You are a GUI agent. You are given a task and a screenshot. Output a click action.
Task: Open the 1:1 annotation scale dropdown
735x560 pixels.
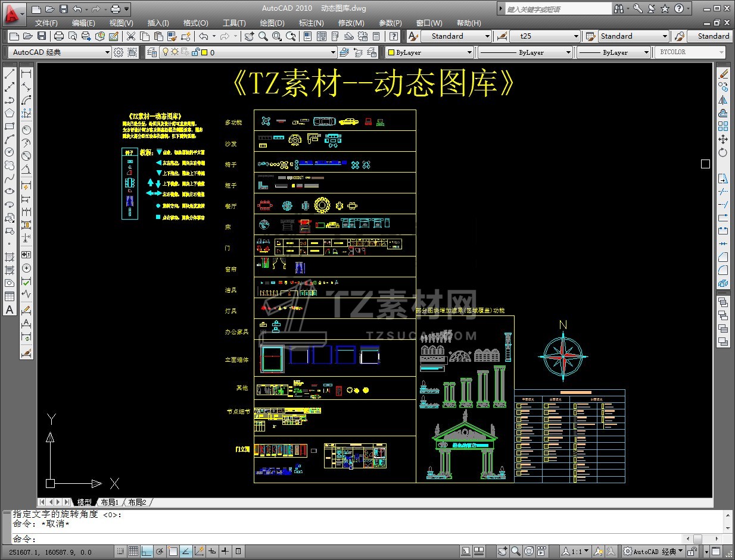(576, 552)
